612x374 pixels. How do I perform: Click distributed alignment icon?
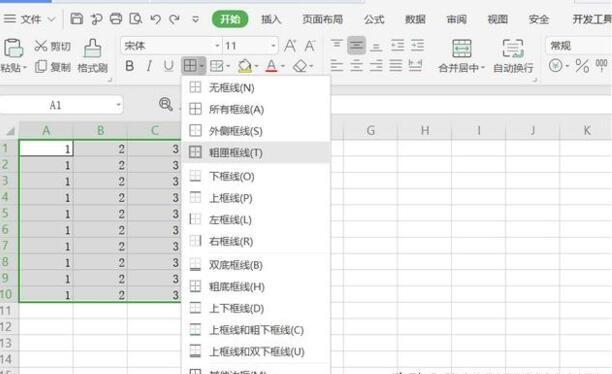(x=415, y=65)
